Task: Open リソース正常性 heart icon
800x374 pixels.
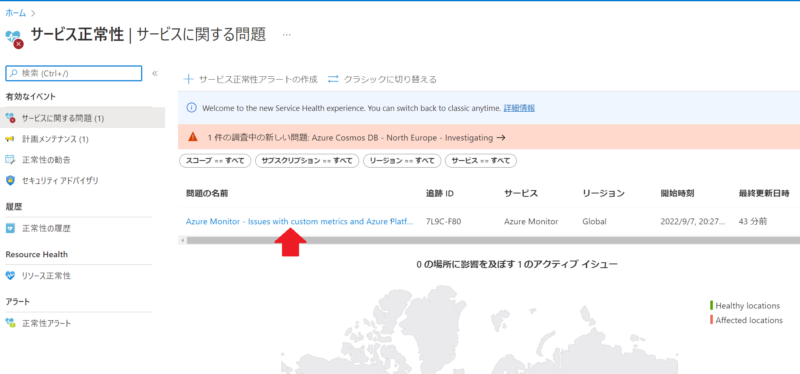Action: pyautogui.click(x=11, y=276)
